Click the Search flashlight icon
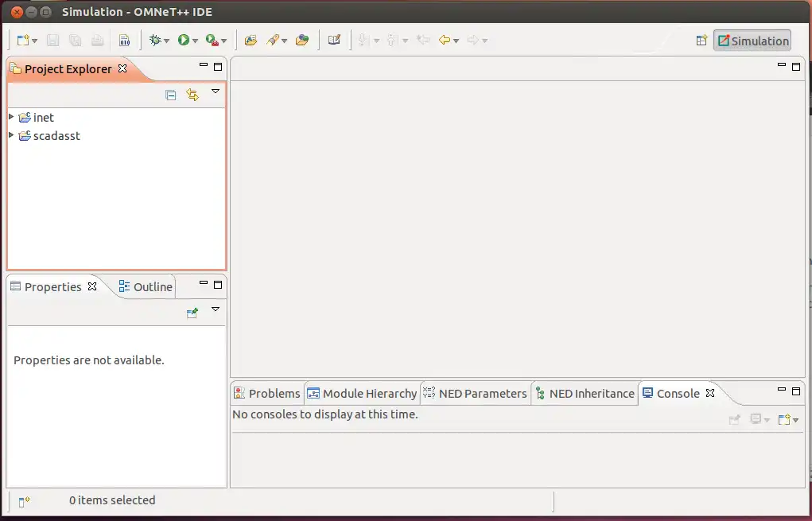The height and width of the screenshot is (521, 812). pos(273,40)
